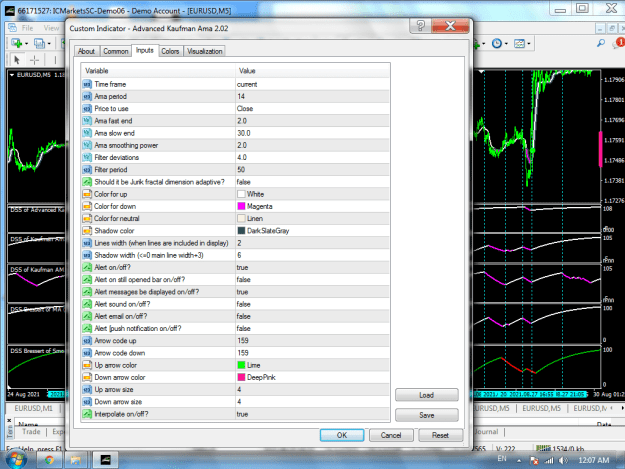Click the Ama smoothing power row icon
Image resolution: width=625 pixels, height=469 pixels.
pos(87,145)
